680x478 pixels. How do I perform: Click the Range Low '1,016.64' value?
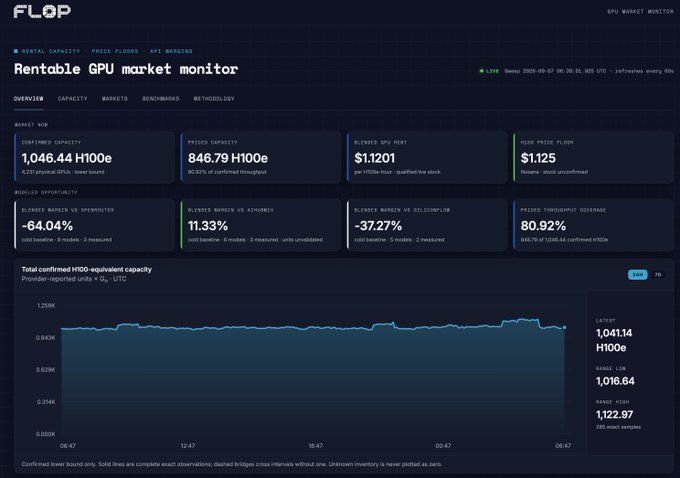pyautogui.click(x=615, y=381)
